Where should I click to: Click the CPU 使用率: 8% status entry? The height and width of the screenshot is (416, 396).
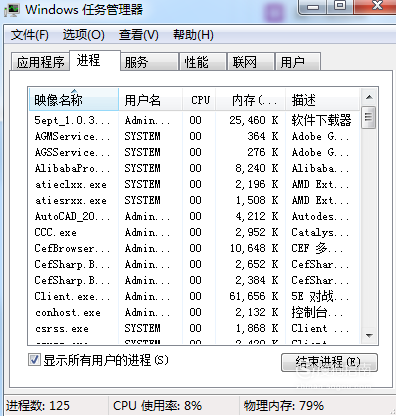[x=157, y=406]
